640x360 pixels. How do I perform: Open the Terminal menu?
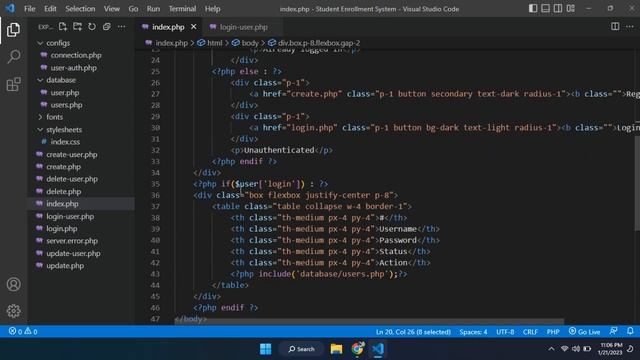(182, 9)
